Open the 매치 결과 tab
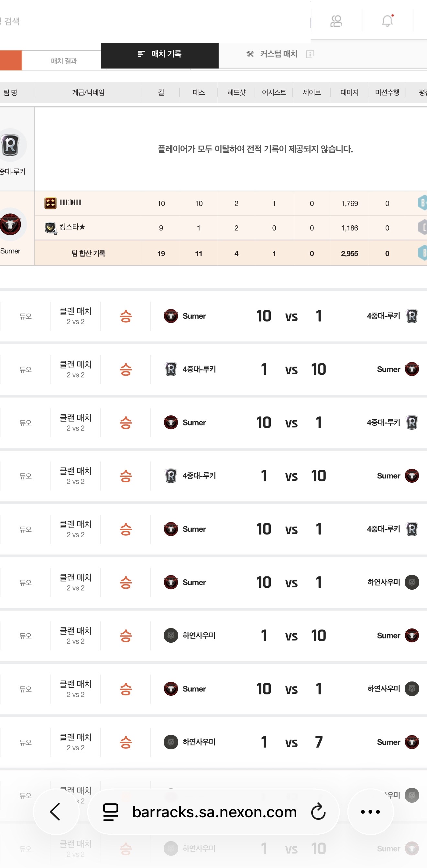The height and width of the screenshot is (868, 427). tap(64, 61)
